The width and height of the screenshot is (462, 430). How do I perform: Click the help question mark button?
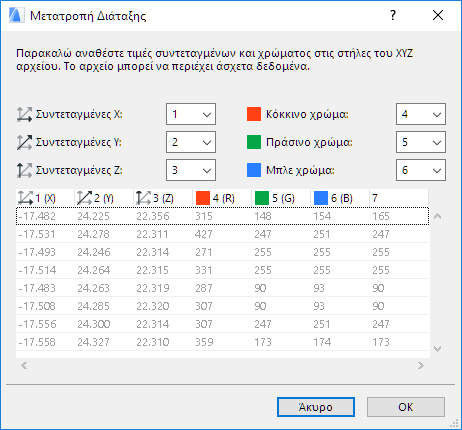coord(393,15)
